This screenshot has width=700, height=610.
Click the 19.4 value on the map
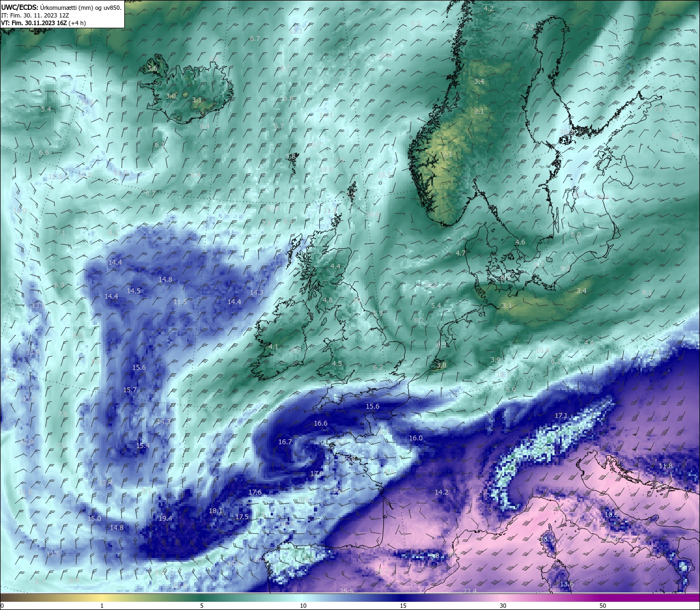click(x=165, y=518)
